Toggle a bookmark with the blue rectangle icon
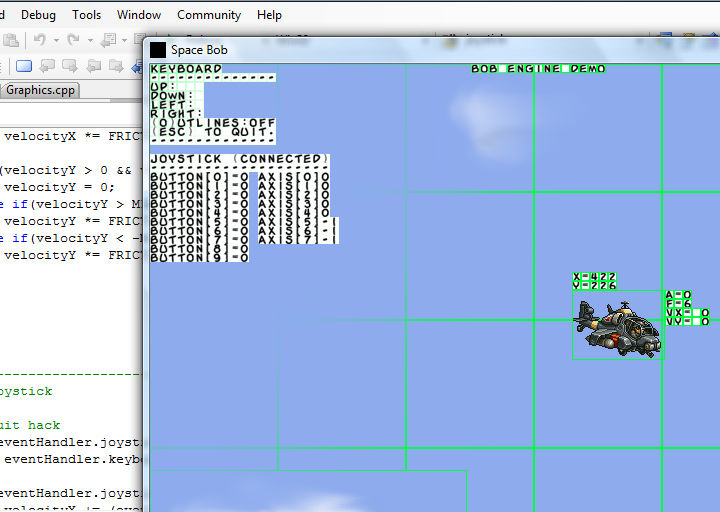 click(x=24, y=67)
